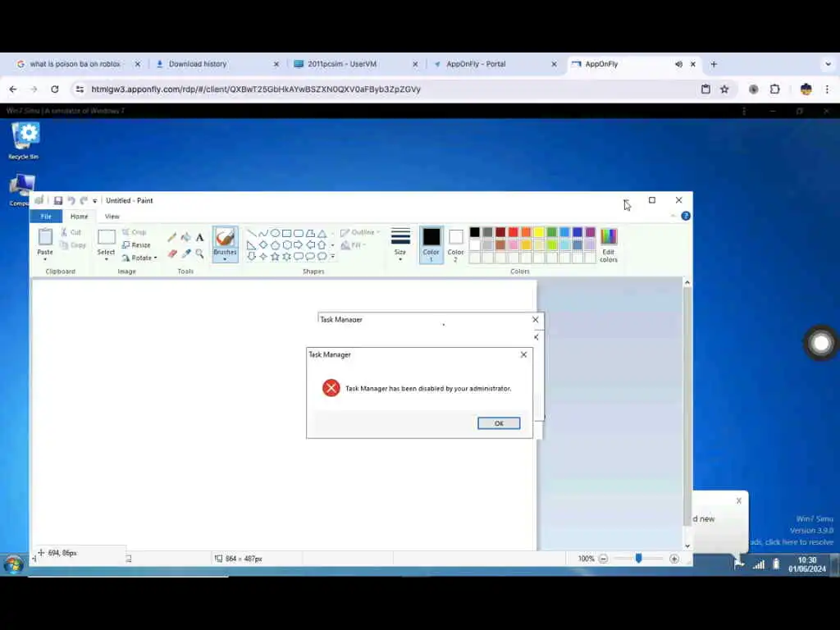Pick the red color swatch
Viewport: 840px width, 630px height.
(x=514, y=232)
